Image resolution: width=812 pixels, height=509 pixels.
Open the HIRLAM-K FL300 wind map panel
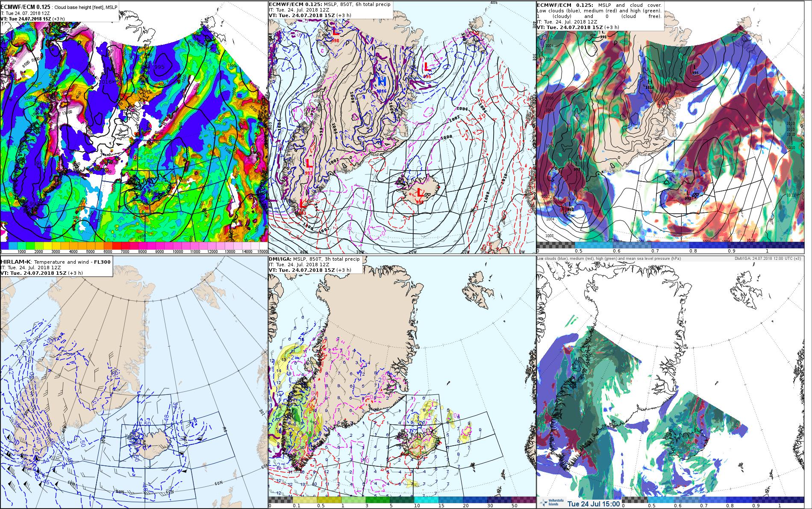tap(134, 382)
